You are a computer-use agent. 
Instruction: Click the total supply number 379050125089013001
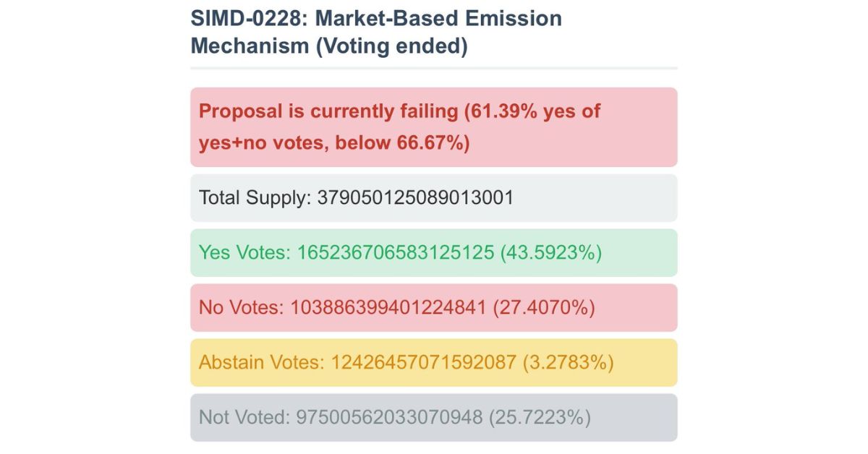[x=415, y=198]
